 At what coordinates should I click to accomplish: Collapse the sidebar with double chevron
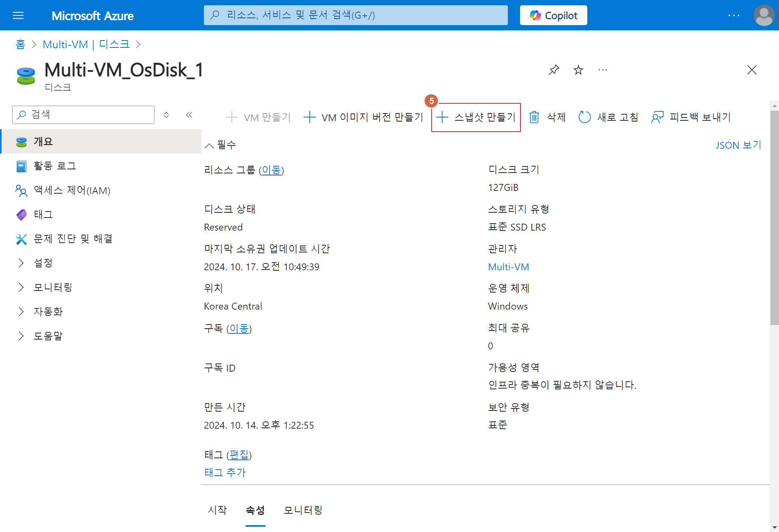189,115
